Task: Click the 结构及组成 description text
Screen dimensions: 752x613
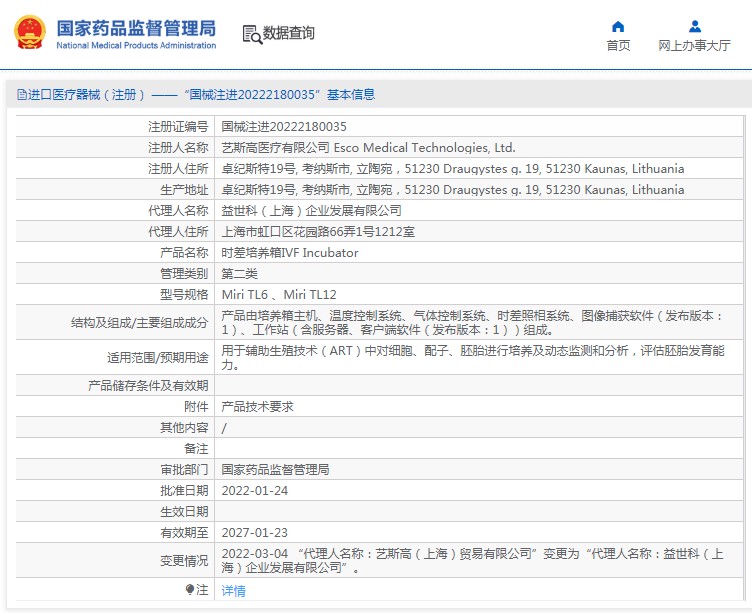Action: (472, 322)
